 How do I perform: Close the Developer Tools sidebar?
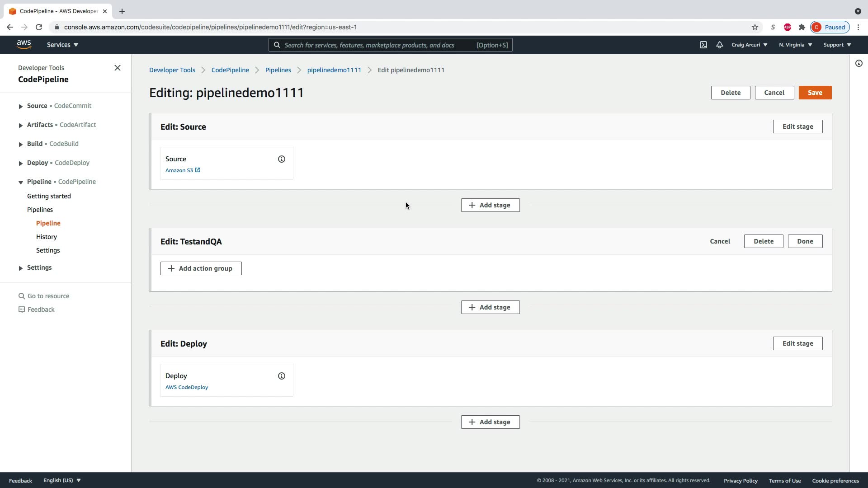click(118, 68)
